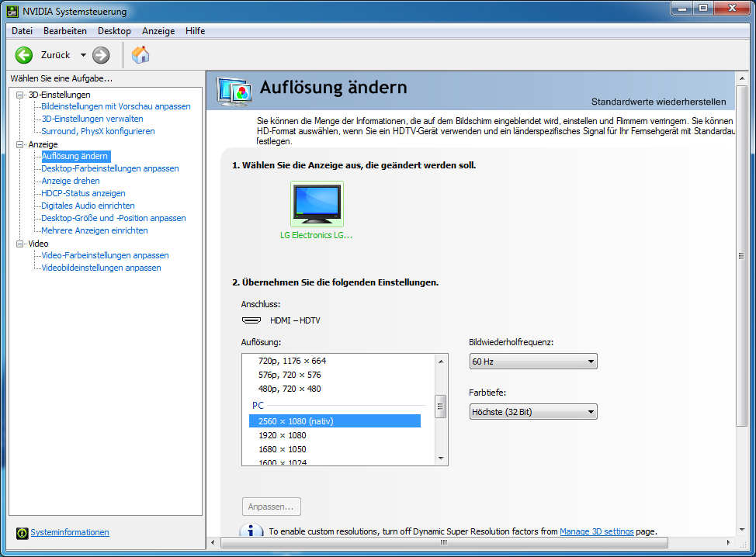Click the resolution list scroll down arrow
Screen dimensions: 756x557
click(441, 458)
